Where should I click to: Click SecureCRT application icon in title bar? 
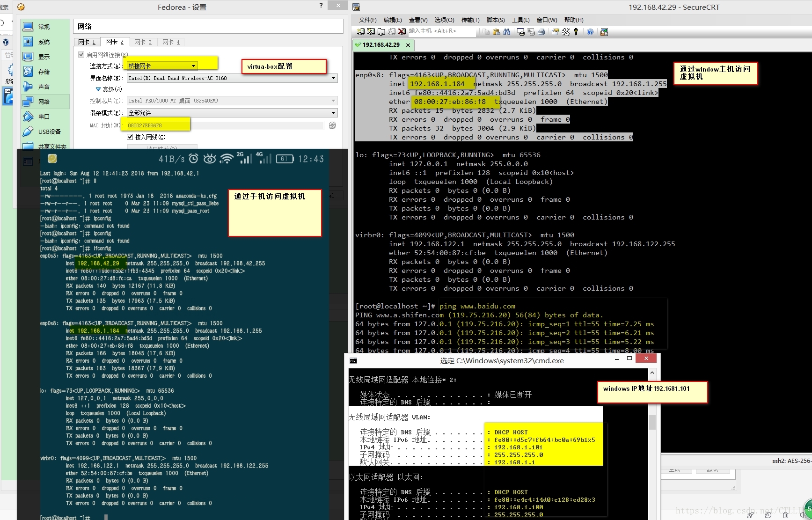356,7
